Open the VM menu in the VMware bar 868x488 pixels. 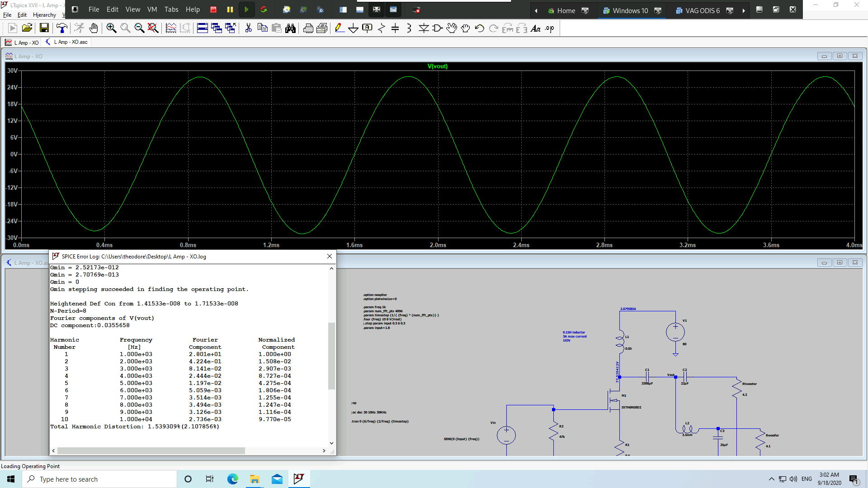152,9
